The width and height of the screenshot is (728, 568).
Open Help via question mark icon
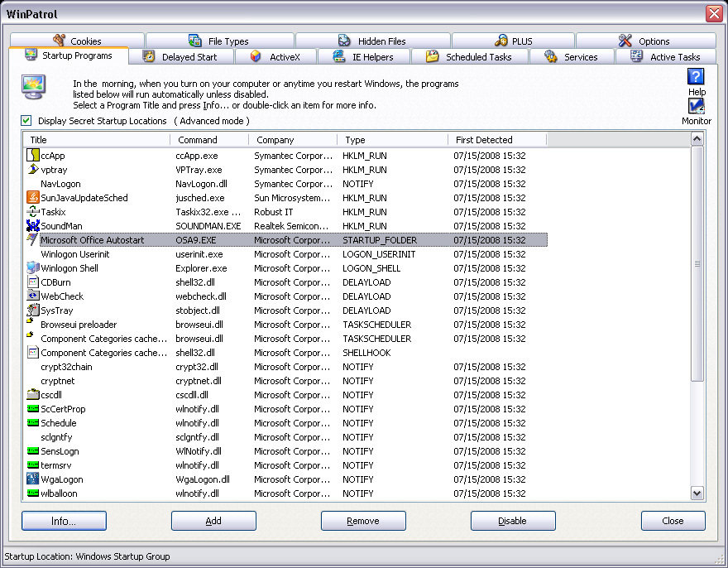click(696, 76)
